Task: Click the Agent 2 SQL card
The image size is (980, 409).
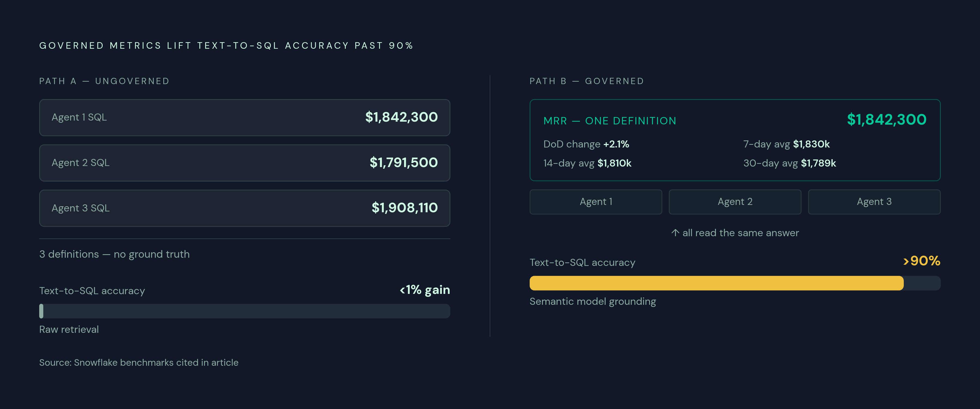Action: [x=245, y=163]
